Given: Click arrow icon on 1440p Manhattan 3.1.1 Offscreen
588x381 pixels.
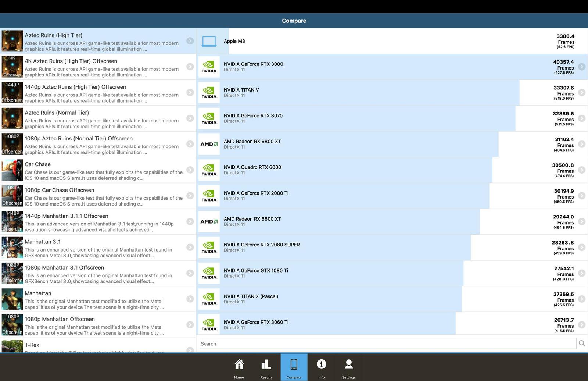Looking at the screenshot, I should (190, 221).
